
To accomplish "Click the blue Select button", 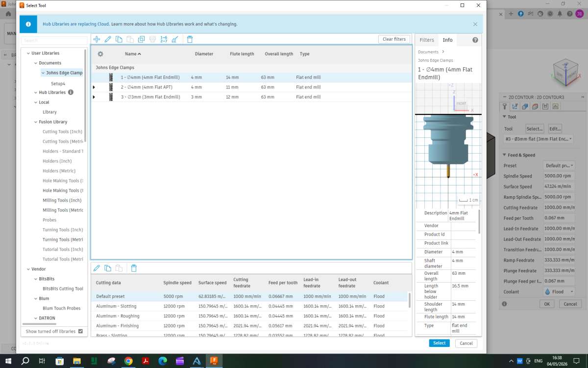I will [x=439, y=343].
